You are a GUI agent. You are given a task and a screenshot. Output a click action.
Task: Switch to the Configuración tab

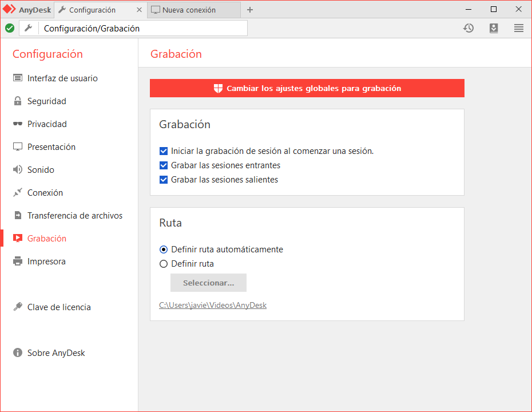(100, 10)
